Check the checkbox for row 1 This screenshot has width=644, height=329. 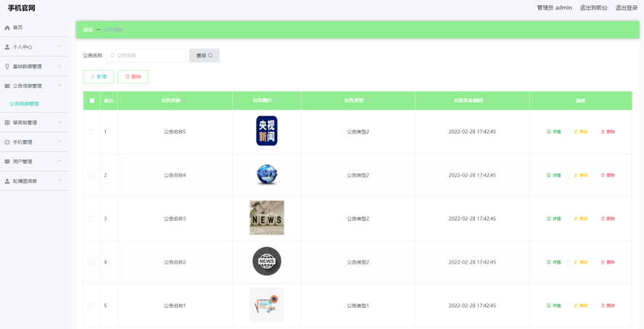[x=91, y=132]
